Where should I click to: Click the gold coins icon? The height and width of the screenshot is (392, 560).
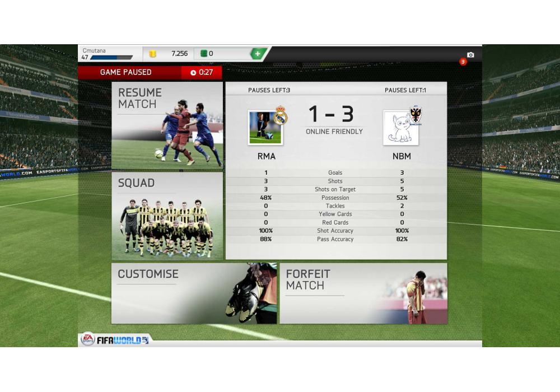pyautogui.click(x=152, y=54)
